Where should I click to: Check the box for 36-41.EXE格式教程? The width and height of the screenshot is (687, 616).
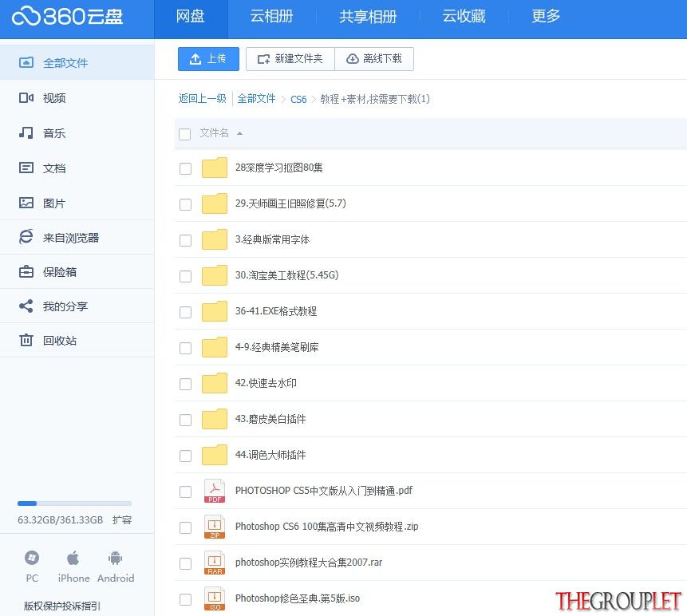(185, 312)
